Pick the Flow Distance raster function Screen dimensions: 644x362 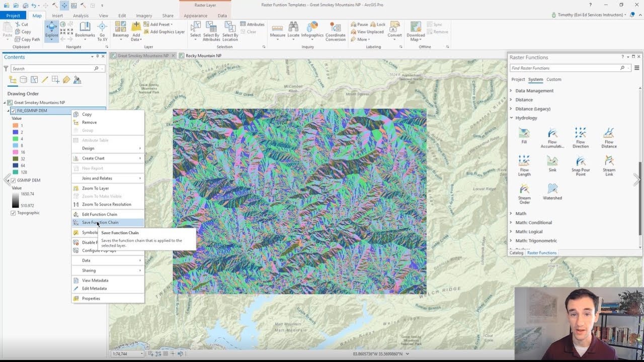click(609, 138)
